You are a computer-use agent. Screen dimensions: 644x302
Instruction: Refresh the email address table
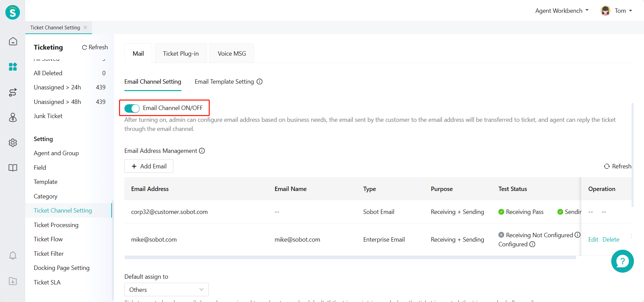617,166
